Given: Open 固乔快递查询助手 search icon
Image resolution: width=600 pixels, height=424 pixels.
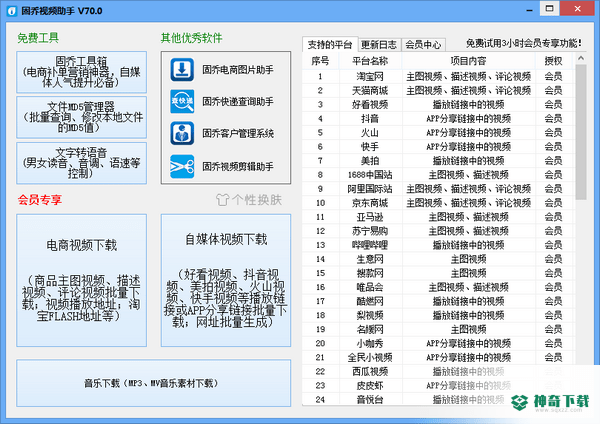Looking at the screenshot, I should 182,101.
